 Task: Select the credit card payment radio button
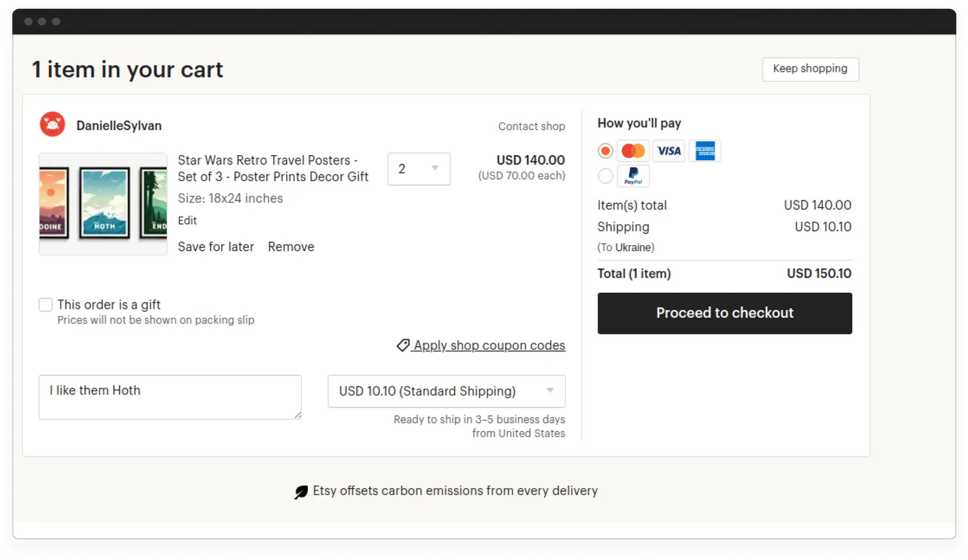coord(605,151)
